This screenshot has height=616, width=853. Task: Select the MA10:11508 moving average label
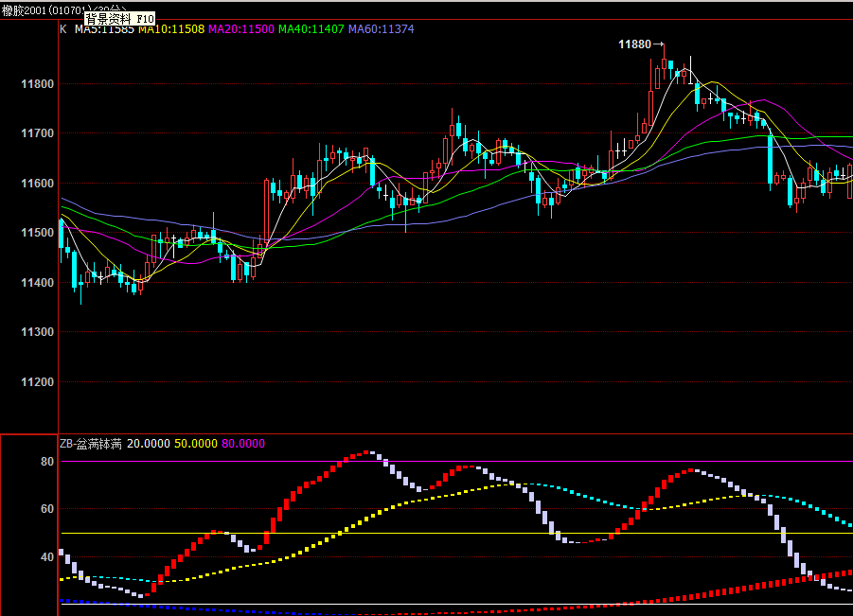pos(171,29)
